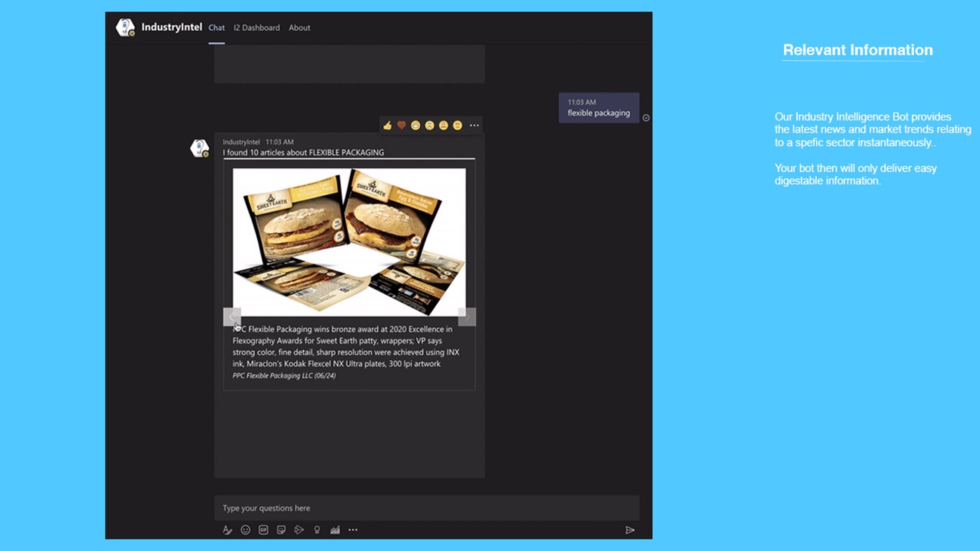Open the About tab

click(x=299, y=28)
